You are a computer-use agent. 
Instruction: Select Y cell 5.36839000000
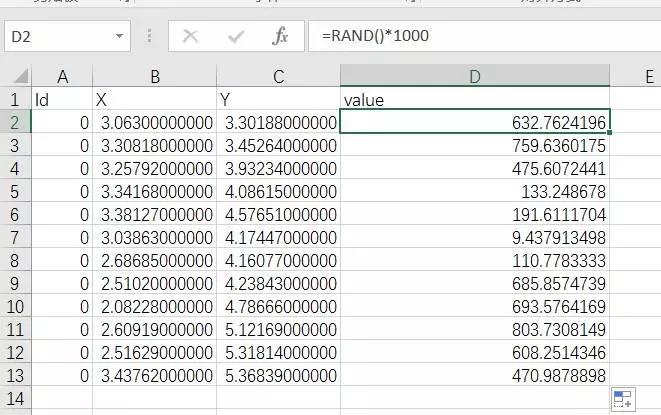tap(278, 375)
